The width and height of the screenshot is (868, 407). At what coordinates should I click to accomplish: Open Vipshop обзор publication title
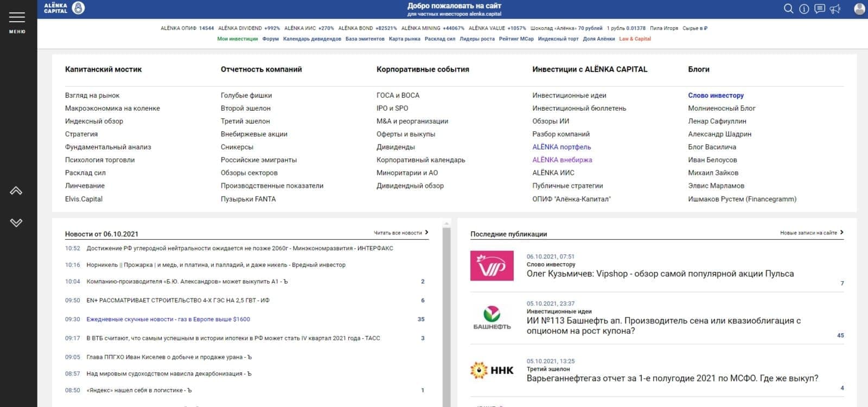tap(660, 274)
